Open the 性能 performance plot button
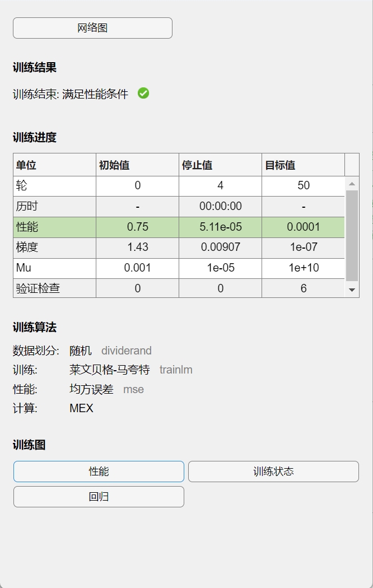The height and width of the screenshot is (588, 373). pyautogui.click(x=99, y=472)
